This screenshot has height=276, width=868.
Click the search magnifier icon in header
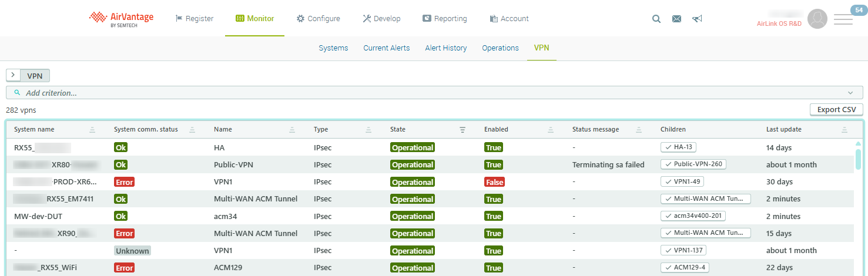(656, 19)
